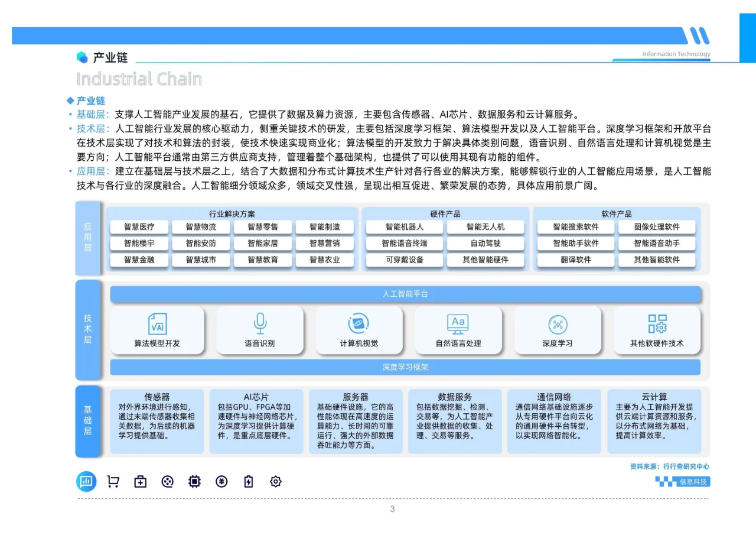Choose the 智能安防 box
This screenshot has height=535, width=756.
click(201, 244)
